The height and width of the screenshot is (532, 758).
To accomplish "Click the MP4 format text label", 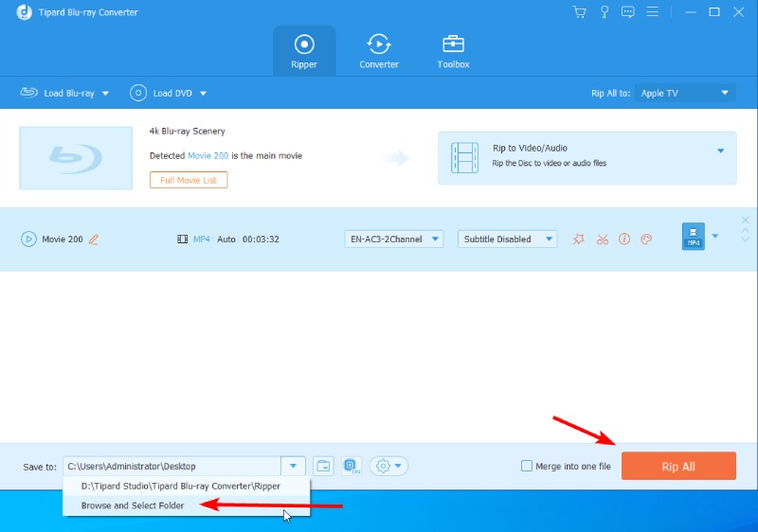I will tap(202, 239).
